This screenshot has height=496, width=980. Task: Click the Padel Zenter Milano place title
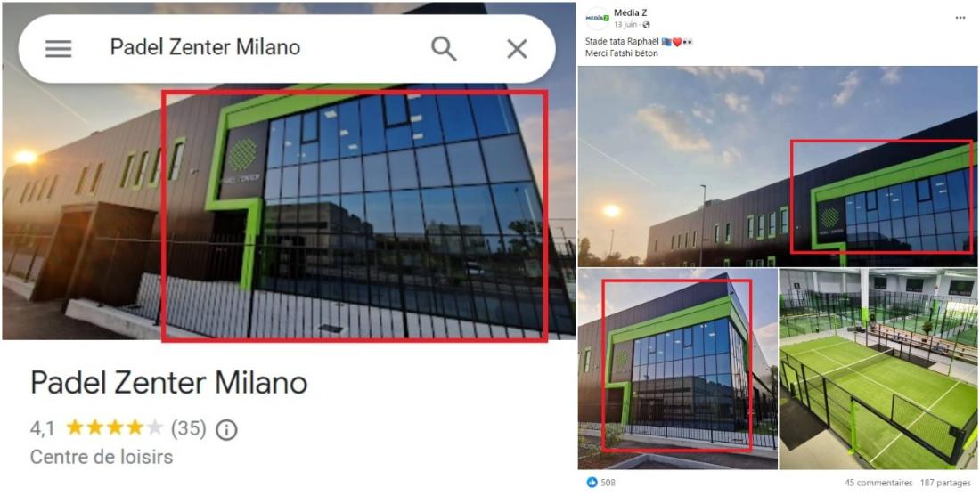[168, 382]
